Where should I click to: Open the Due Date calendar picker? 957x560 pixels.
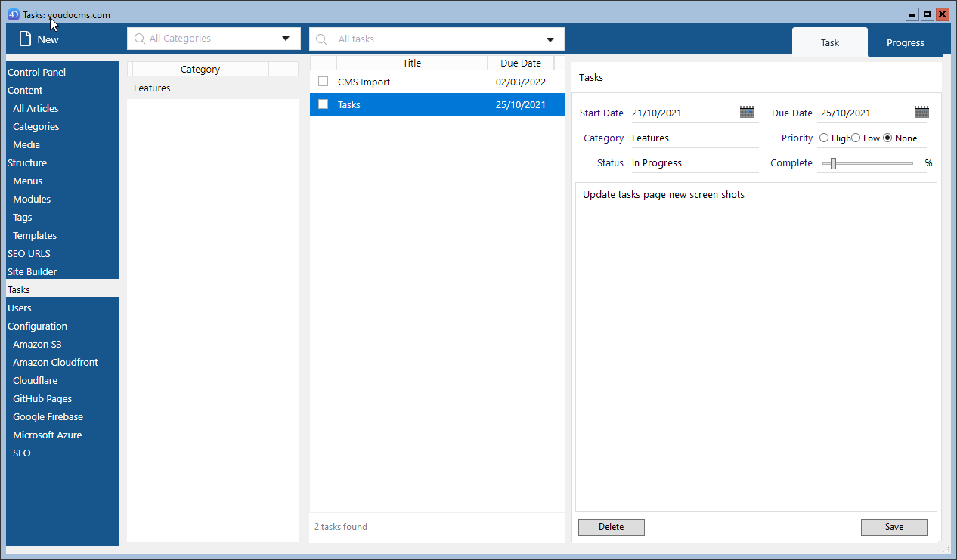point(921,113)
